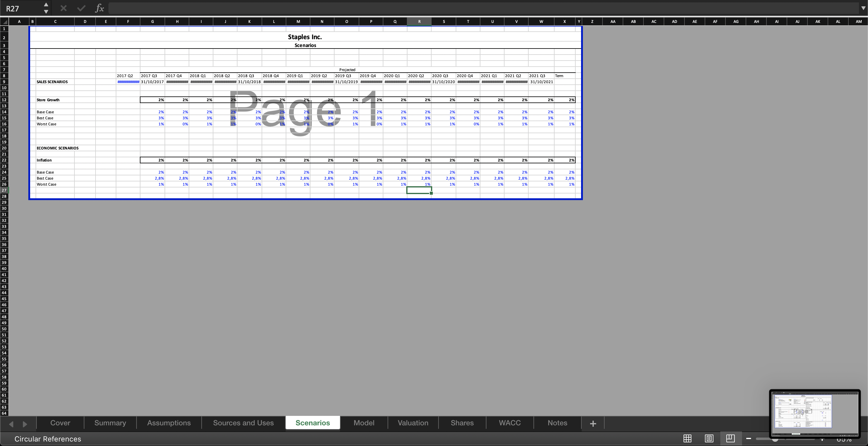Select column R header
The height and width of the screenshot is (446, 868).
pos(419,22)
